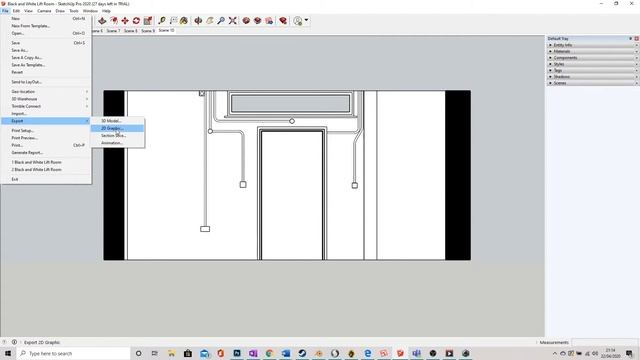Select Print Preview in File menu
Viewport: 640px width, 360px height.
[x=46, y=138]
